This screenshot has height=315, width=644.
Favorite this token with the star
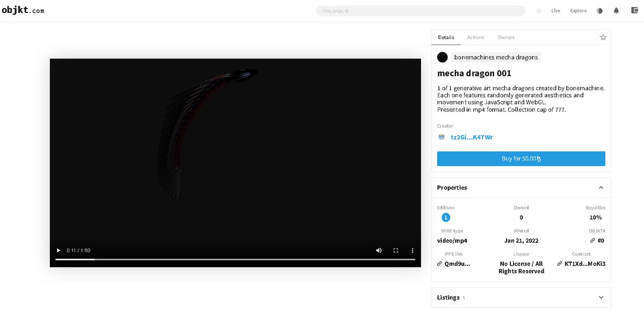603,37
